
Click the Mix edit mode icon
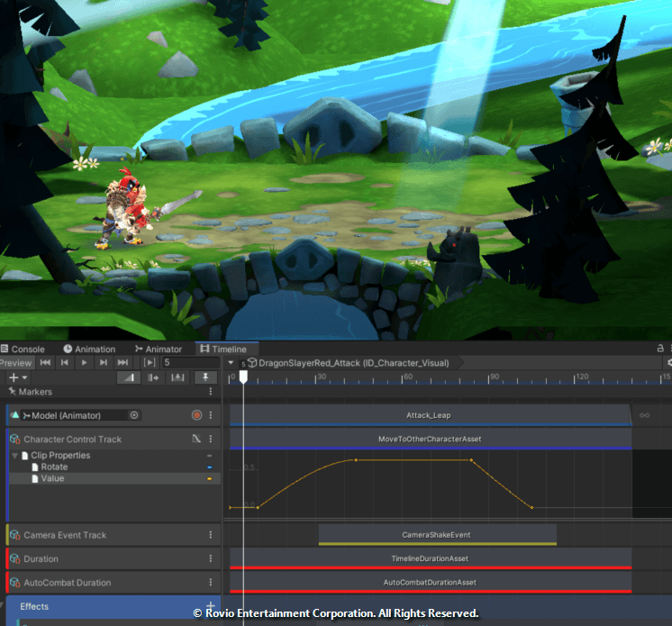click(130, 377)
